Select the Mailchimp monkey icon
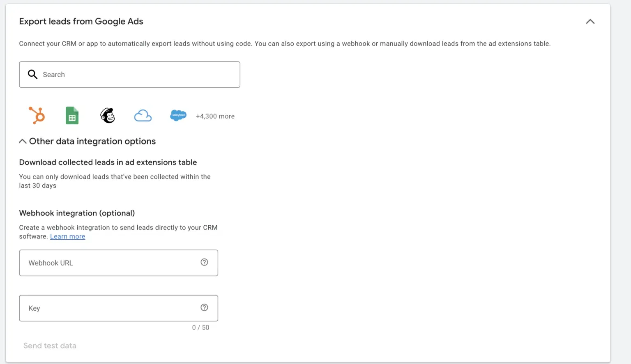 point(108,115)
